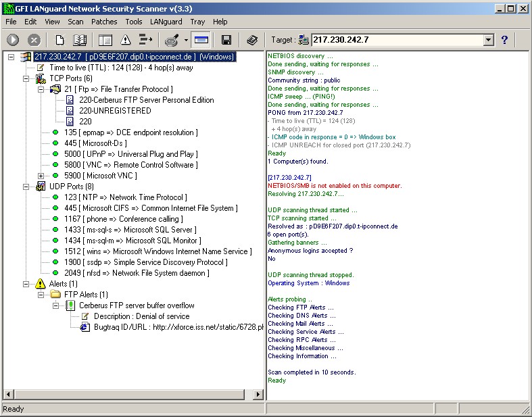Open dropdown arrow next to magnifier tool
The width and height of the screenshot is (532, 417).
coord(186,40)
